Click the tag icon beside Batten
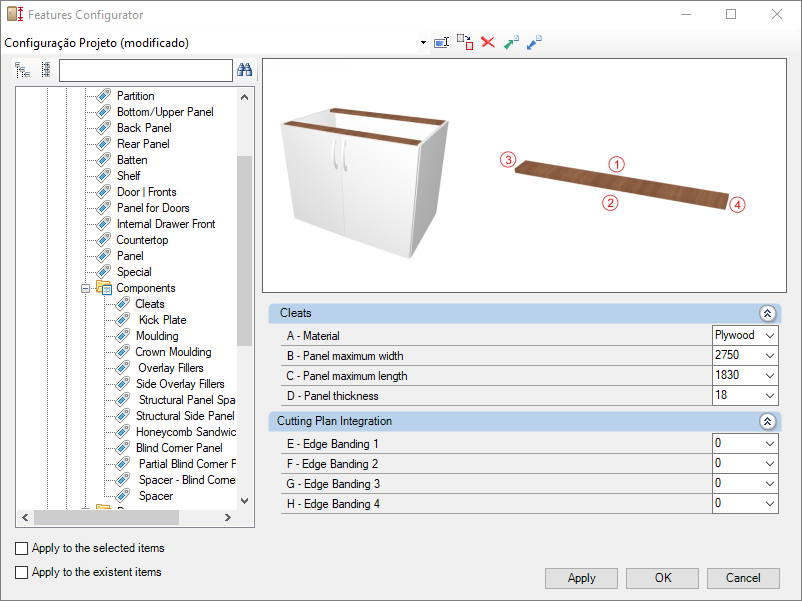The height and width of the screenshot is (601, 802). coord(104,160)
